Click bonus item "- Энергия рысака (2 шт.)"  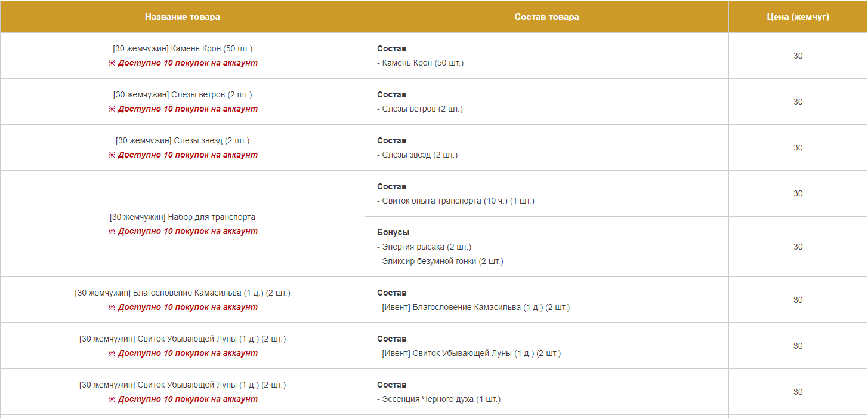click(x=424, y=247)
